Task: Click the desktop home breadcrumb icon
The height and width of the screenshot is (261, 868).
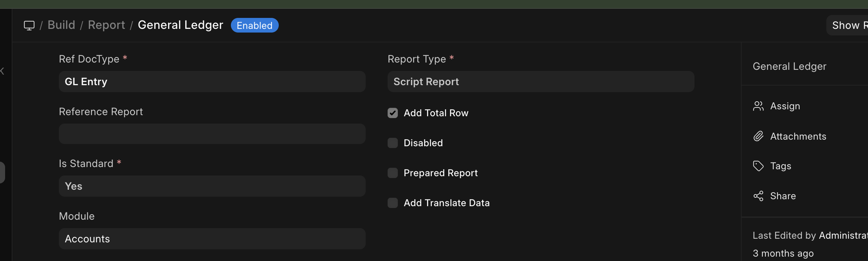Action: tap(29, 25)
